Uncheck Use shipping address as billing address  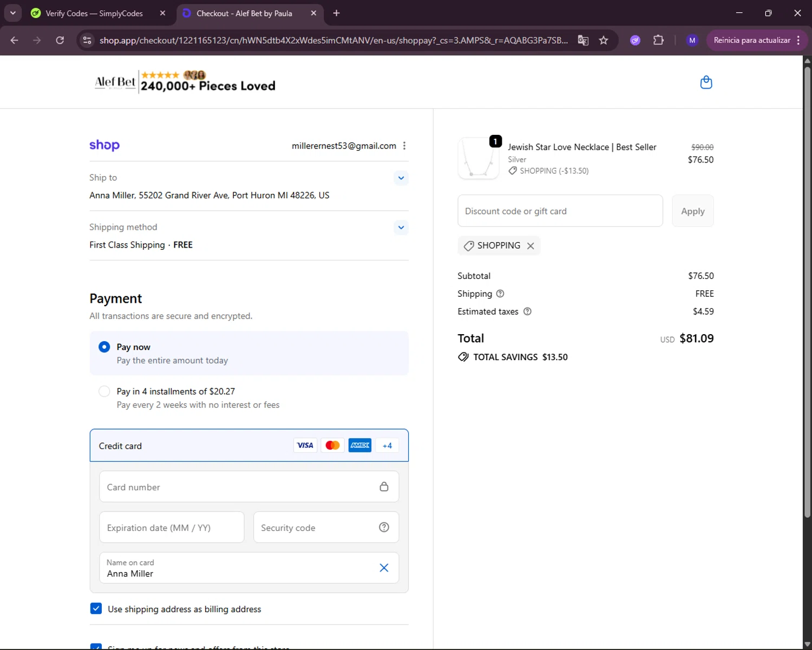pyautogui.click(x=96, y=608)
